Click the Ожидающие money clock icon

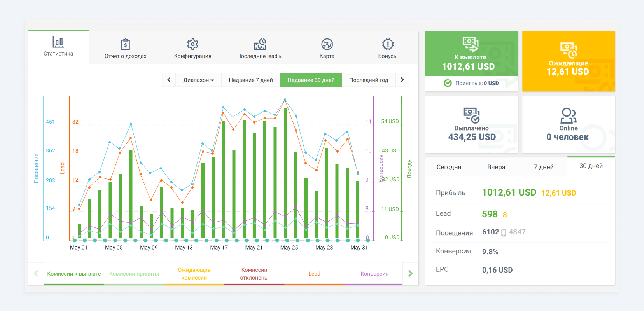569,50
